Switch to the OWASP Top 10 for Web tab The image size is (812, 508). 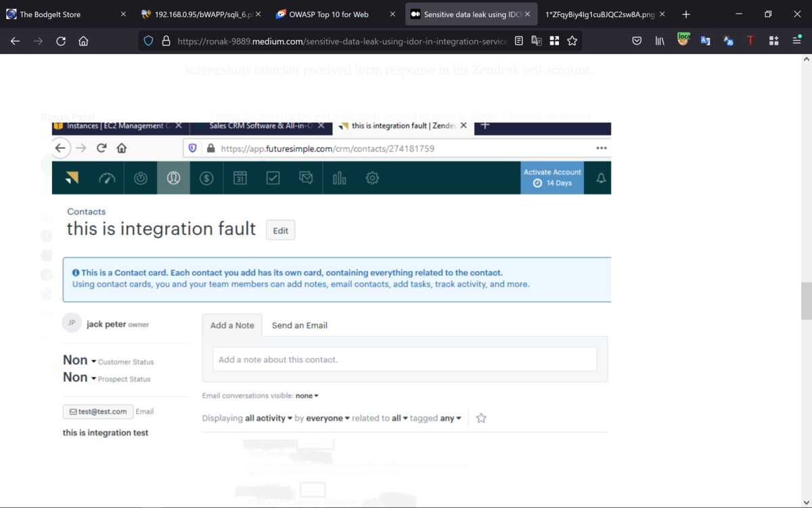pyautogui.click(x=336, y=14)
